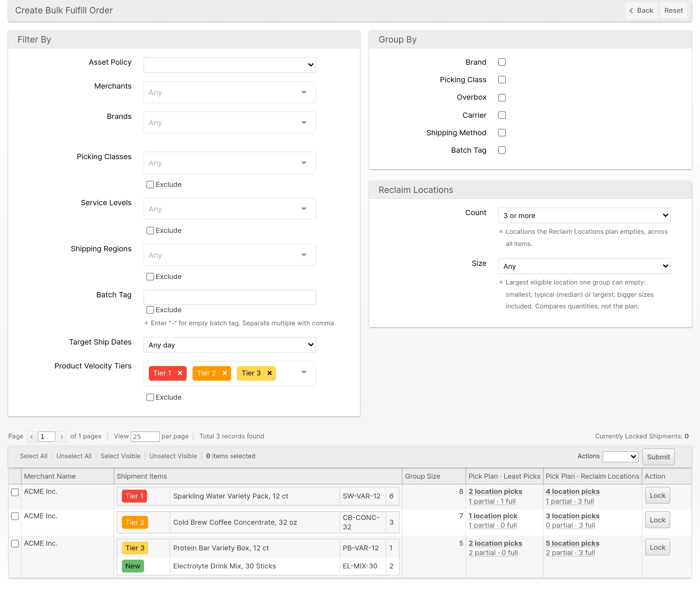Click the per page view field
The height and width of the screenshot is (590, 700).
pyautogui.click(x=145, y=436)
